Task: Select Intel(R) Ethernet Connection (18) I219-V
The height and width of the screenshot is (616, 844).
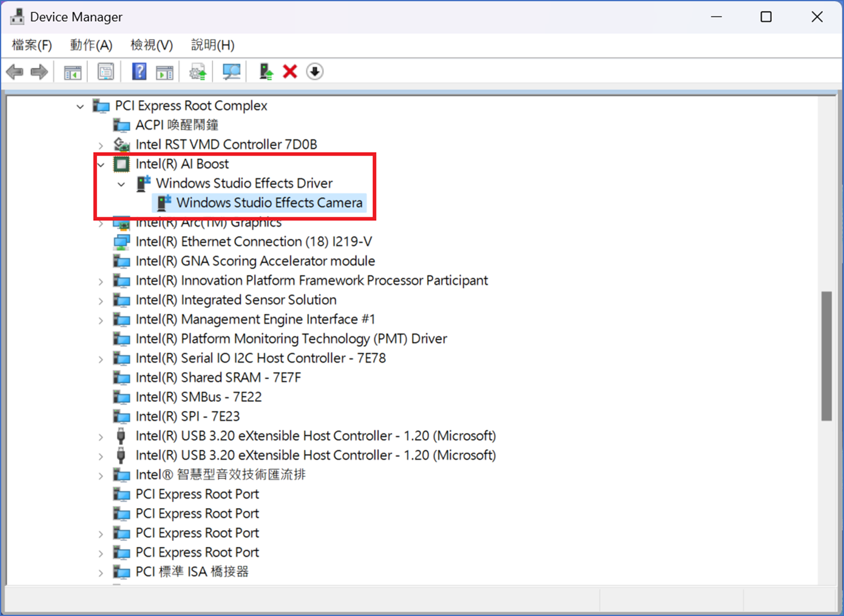Action: (x=253, y=242)
